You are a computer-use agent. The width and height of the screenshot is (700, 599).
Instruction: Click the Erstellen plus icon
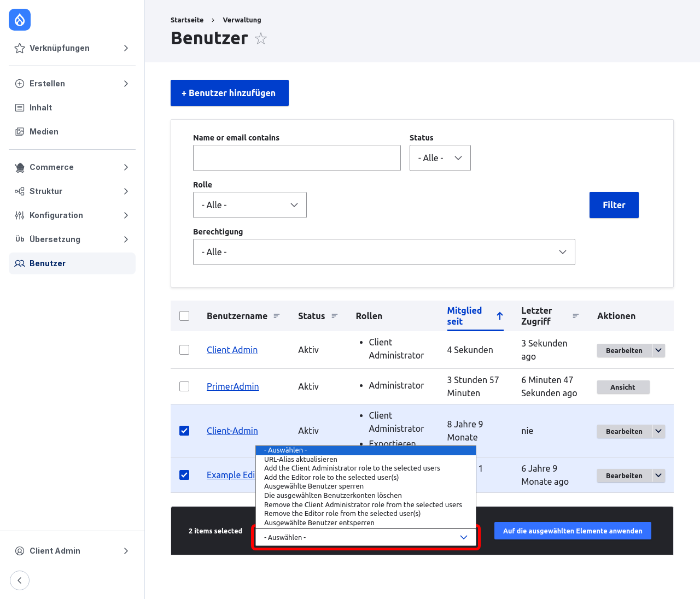point(20,84)
